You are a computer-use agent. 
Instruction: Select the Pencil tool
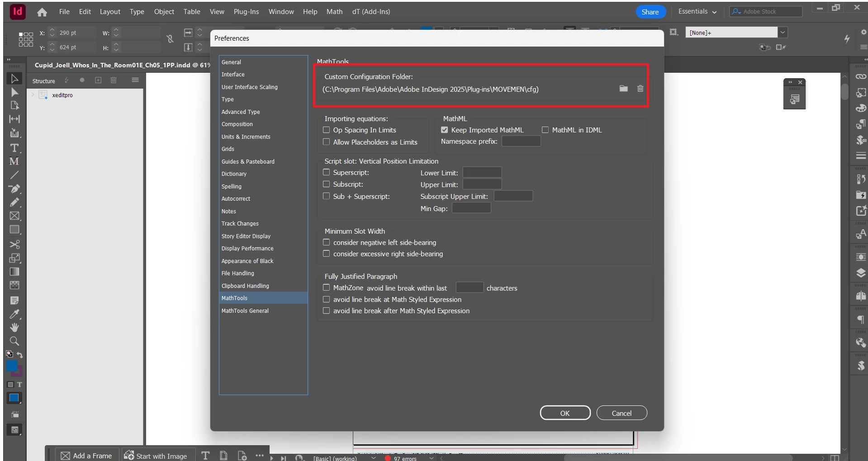(14, 202)
